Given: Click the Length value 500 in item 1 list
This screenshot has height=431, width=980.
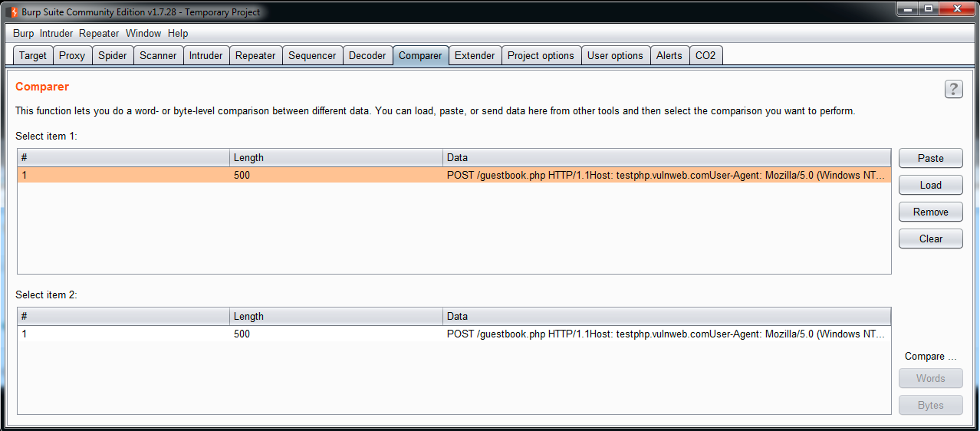Looking at the screenshot, I should [x=242, y=175].
